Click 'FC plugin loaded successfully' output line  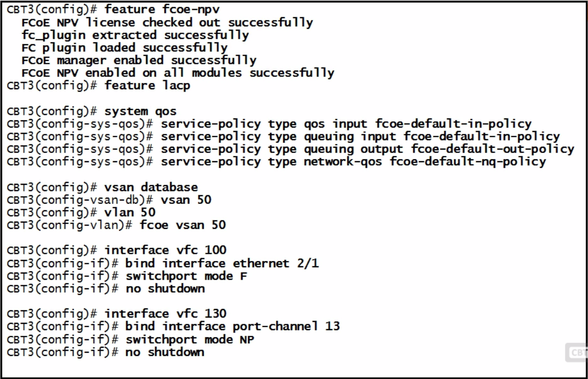(x=125, y=48)
